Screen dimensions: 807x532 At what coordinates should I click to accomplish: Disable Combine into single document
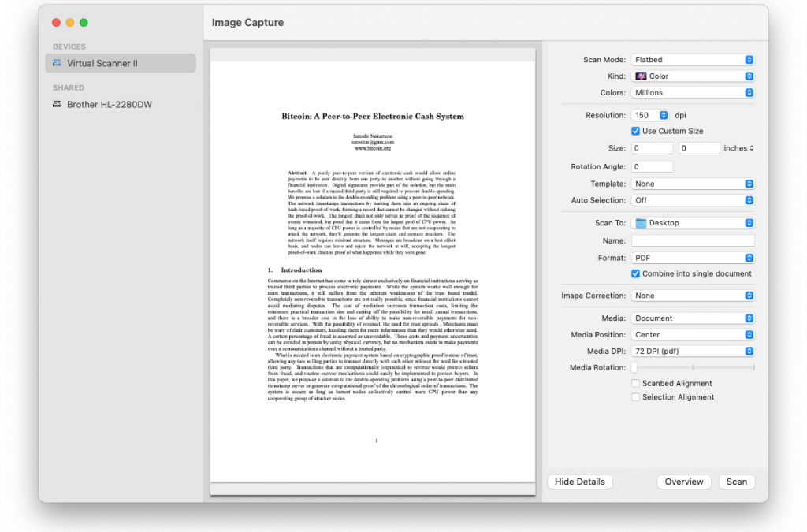tap(636, 273)
